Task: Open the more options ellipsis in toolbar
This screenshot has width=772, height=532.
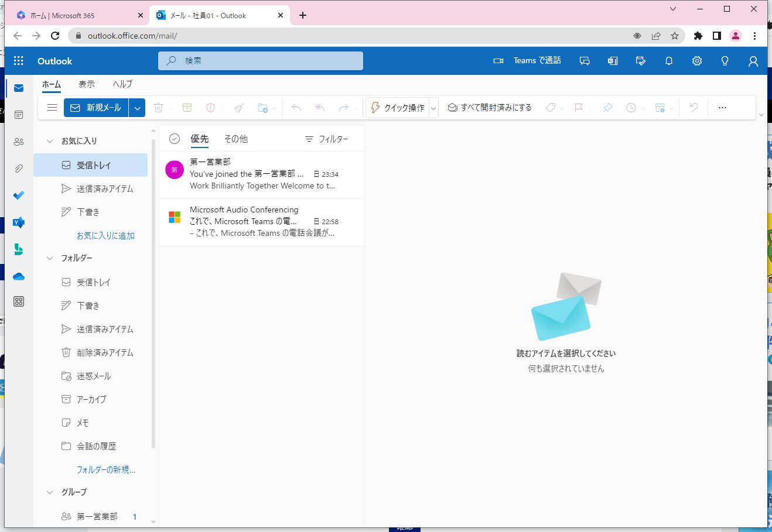Action: click(x=722, y=108)
